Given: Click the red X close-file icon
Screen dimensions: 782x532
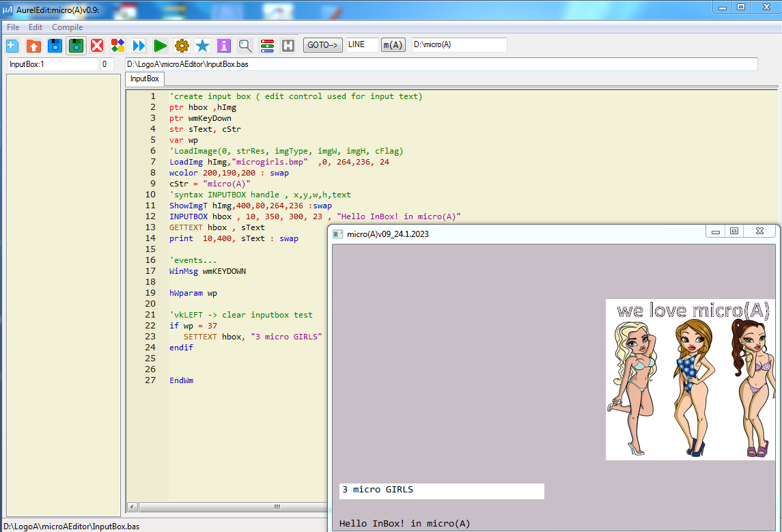Looking at the screenshot, I should coord(97,46).
